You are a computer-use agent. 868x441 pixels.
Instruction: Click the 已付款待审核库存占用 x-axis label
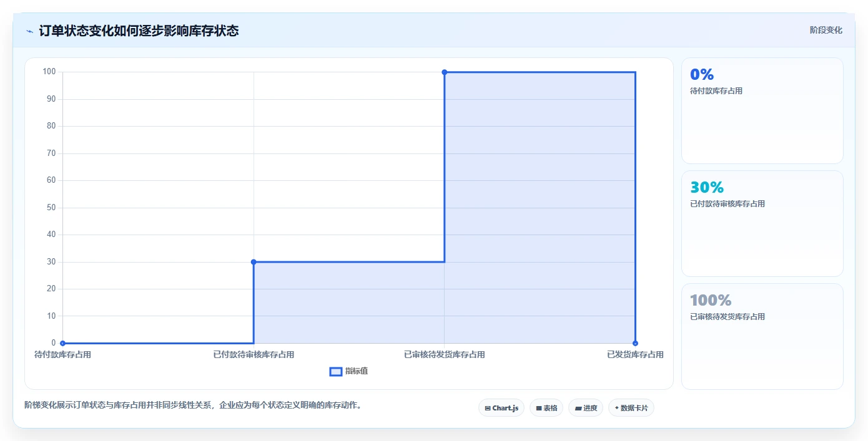click(x=254, y=355)
